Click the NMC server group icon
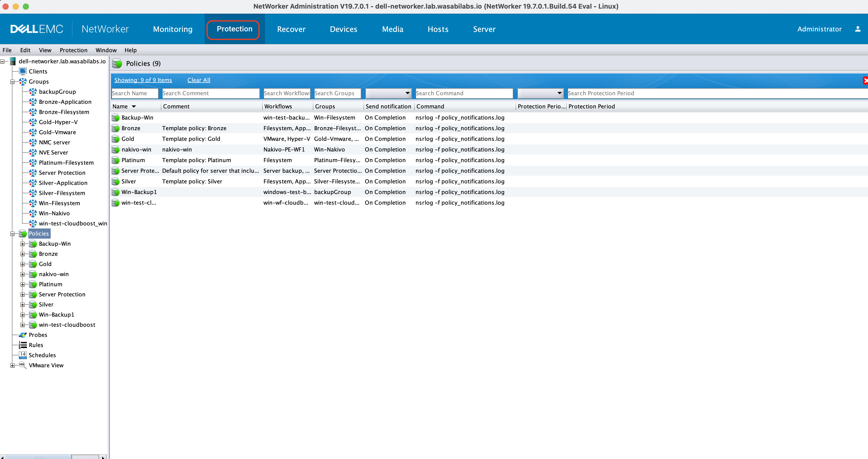 coord(33,142)
